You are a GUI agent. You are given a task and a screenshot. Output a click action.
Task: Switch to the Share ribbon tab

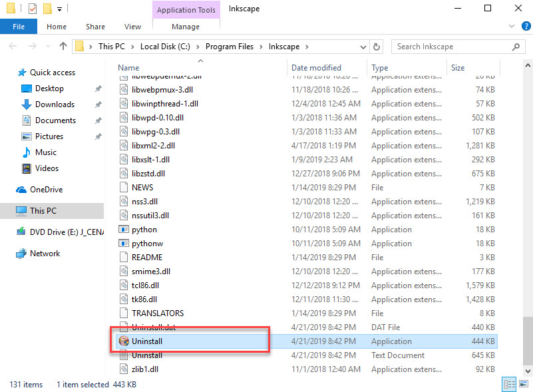point(95,27)
